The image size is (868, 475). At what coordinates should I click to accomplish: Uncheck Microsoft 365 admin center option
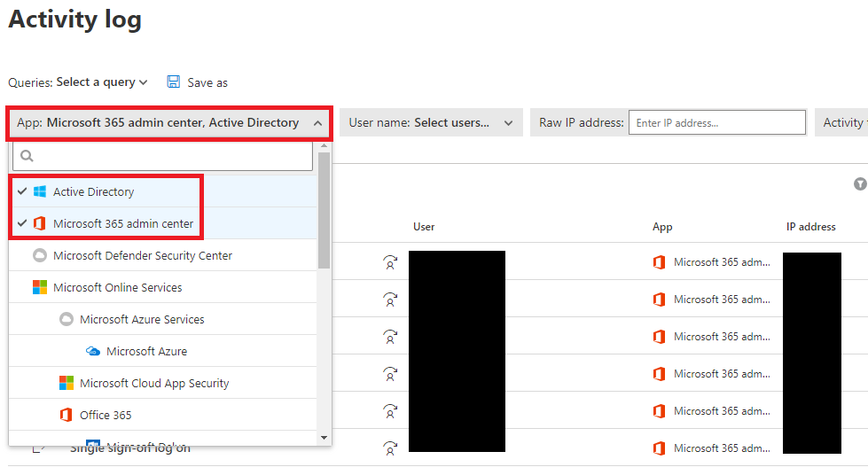162,223
